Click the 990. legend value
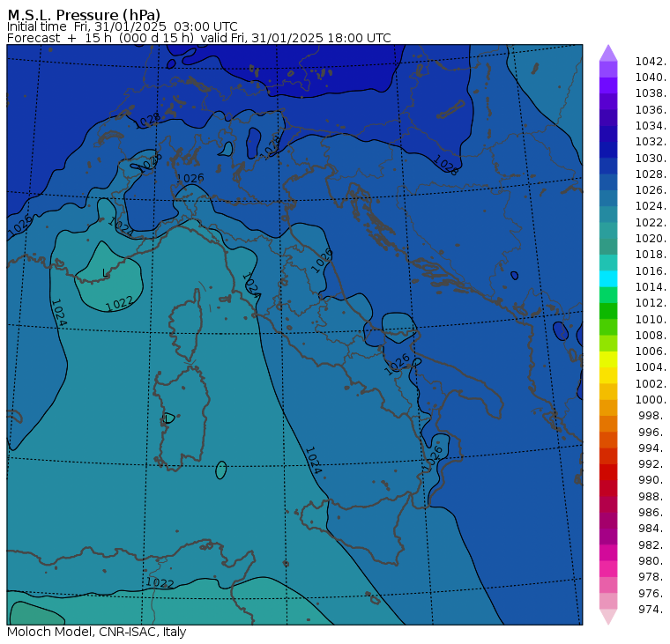The width and height of the screenshot is (670, 644). [x=652, y=480]
